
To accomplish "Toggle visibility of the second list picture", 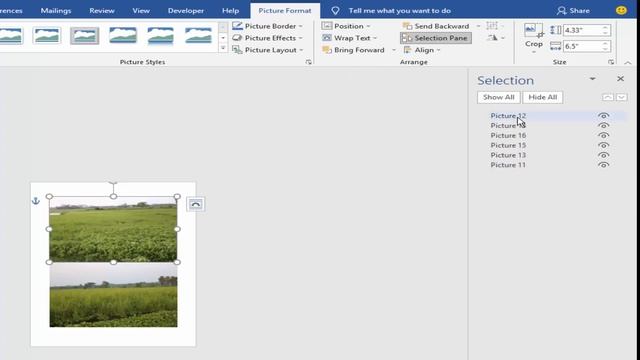I will click(603, 126).
